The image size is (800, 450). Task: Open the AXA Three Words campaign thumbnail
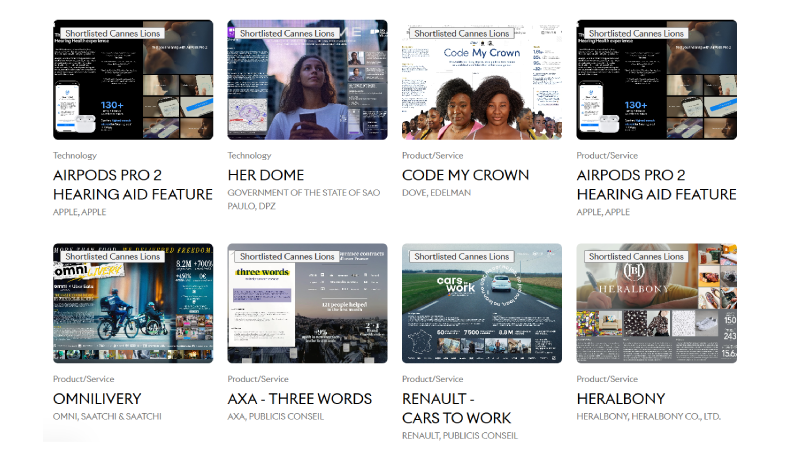[x=307, y=303]
